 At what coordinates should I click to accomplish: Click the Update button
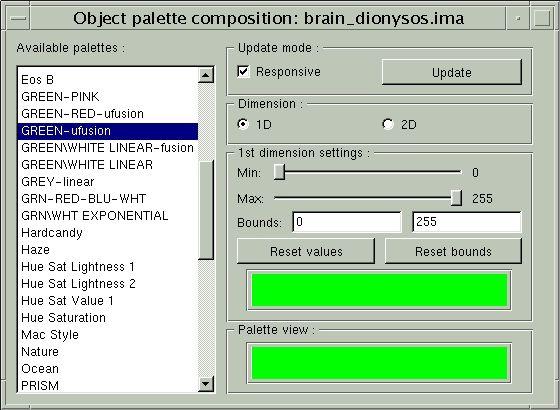pos(452,72)
